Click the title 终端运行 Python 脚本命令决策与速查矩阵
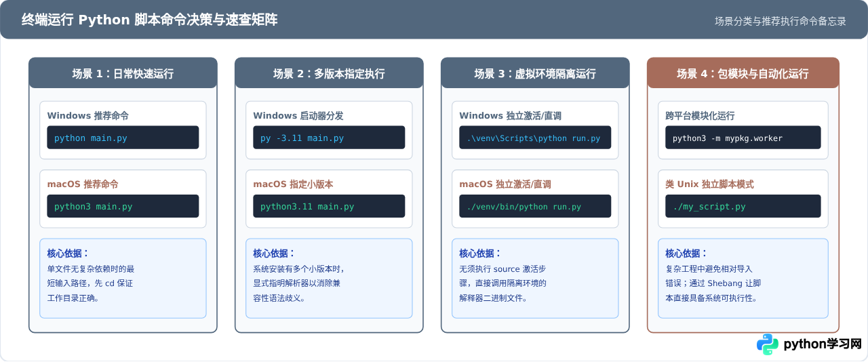Screen dimensions: 868x362 150,20
